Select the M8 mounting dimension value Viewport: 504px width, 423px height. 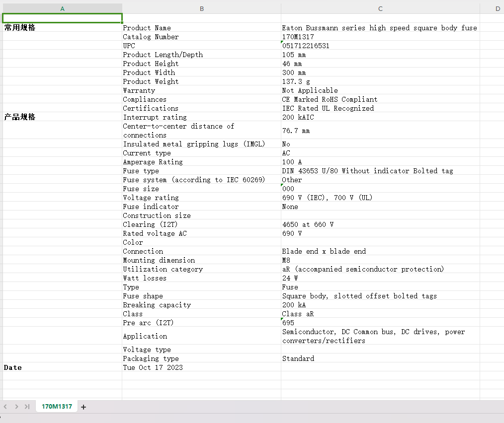(380, 260)
